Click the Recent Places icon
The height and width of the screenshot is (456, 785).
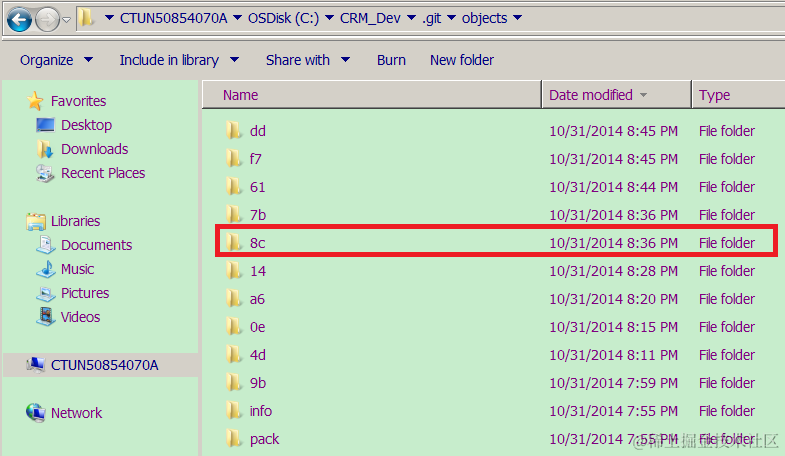click(x=45, y=173)
